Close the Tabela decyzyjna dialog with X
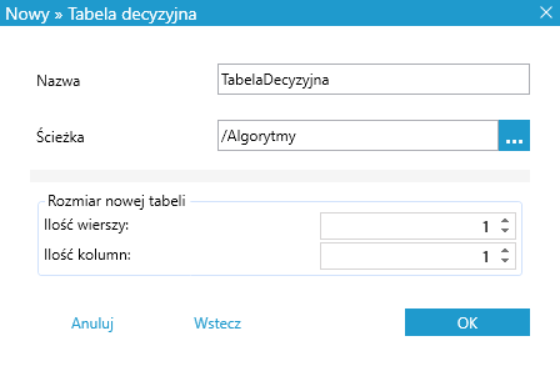Viewport: 560px width, 366px height. pos(546,13)
